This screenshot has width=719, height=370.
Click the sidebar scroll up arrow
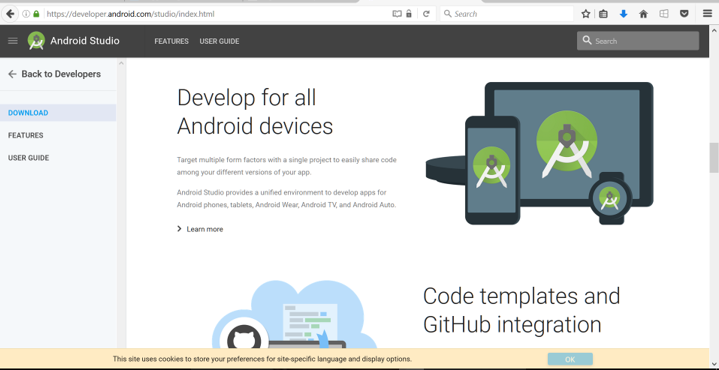coord(121,63)
